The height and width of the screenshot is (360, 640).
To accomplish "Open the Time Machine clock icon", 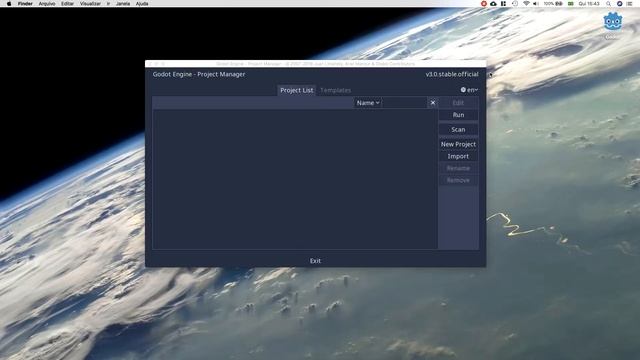I will pos(515,4).
